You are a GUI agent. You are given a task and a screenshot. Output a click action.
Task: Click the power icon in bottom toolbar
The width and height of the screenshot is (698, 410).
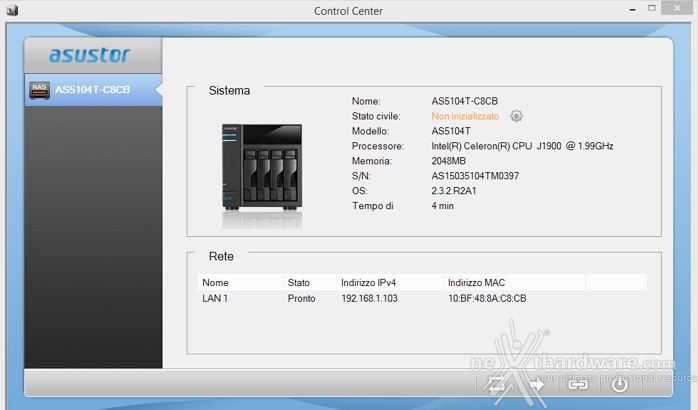(619, 384)
